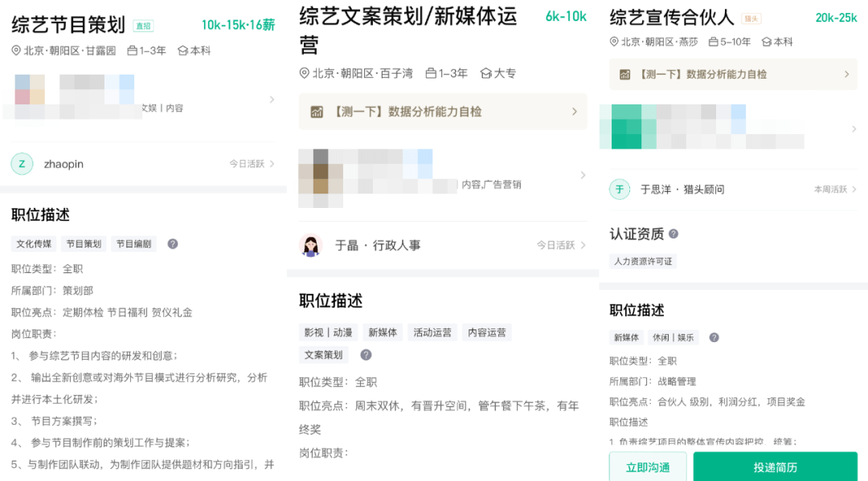Click 于晶 recruiter avatar picture

pyautogui.click(x=310, y=245)
